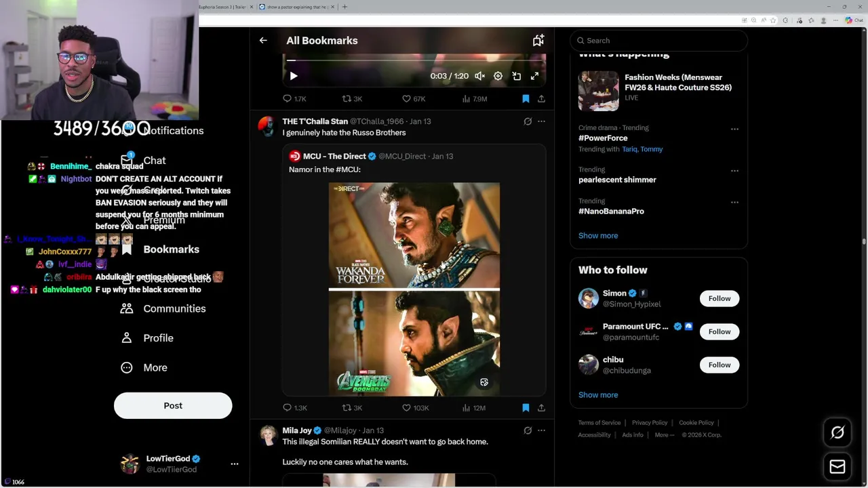This screenshot has height=488, width=868.
Task: Open a new browser tab
Action: 344,7
